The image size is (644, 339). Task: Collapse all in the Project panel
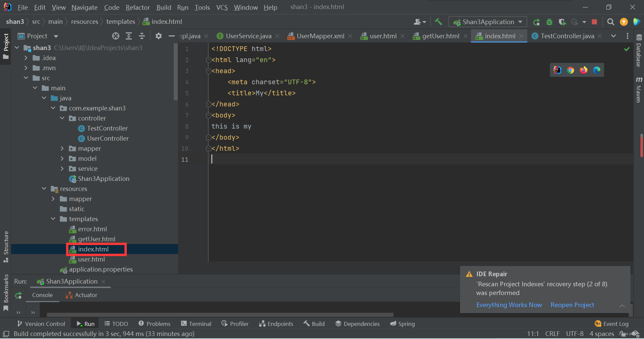(142, 36)
